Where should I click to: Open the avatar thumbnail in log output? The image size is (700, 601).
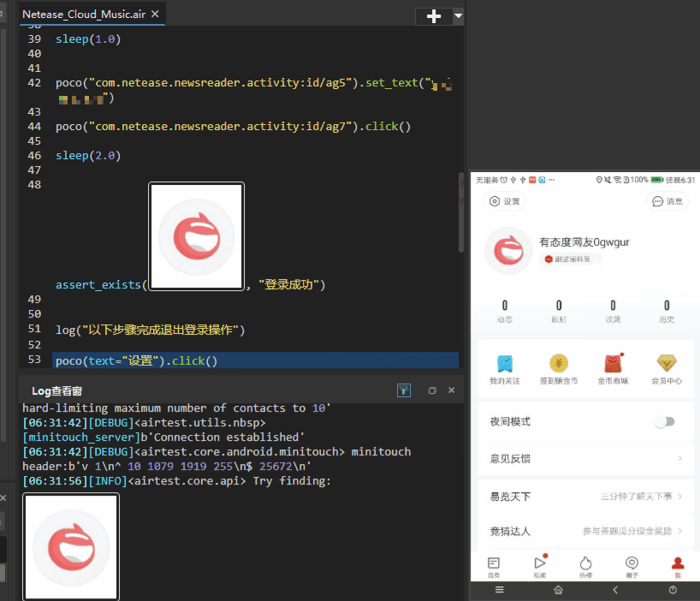click(x=71, y=546)
